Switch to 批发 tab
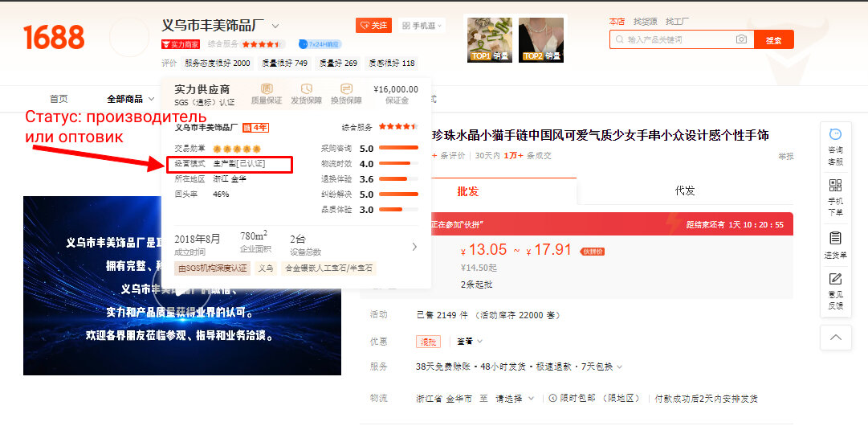The image size is (868, 430). tap(468, 191)
